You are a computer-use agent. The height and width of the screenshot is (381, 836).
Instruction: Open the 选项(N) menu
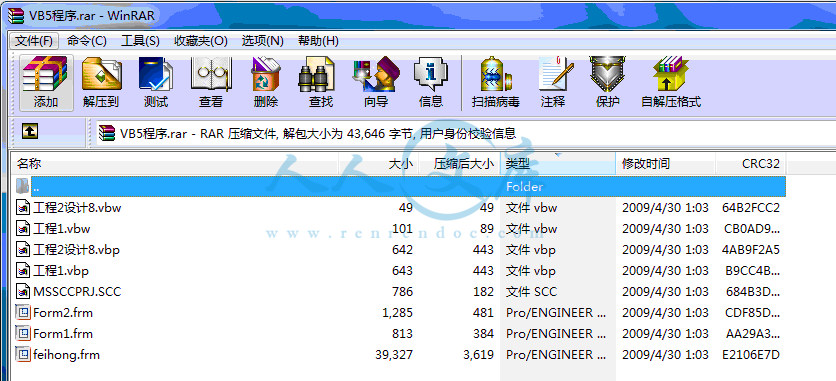[262, 41]
